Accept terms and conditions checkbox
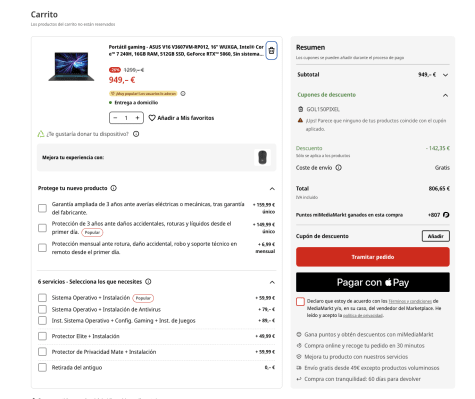The height and width of the screenshot is (399, 475). point(300,302)
